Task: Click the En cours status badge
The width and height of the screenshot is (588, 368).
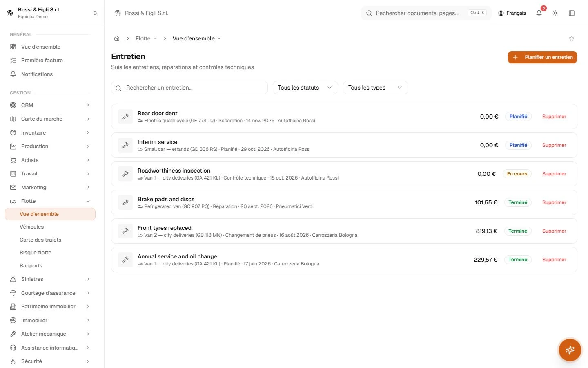Action: [x=517, y=174]
